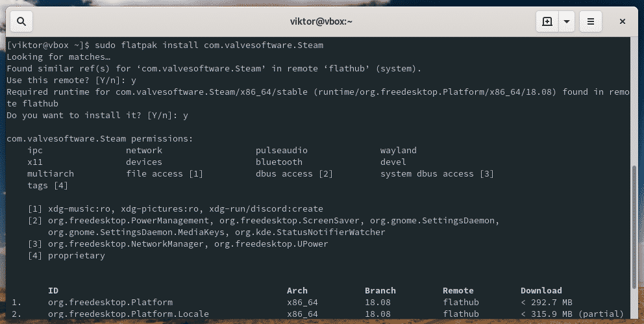Open a new terminal tab
The height and width of the screenshot is (324, 644).
(x=547, y=21)
